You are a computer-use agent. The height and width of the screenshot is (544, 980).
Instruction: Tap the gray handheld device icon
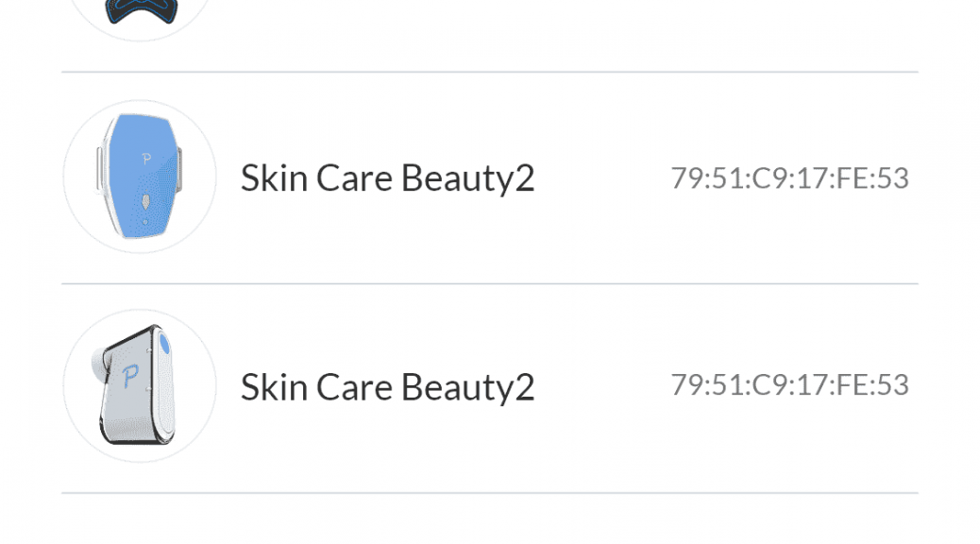coord(136,384)
